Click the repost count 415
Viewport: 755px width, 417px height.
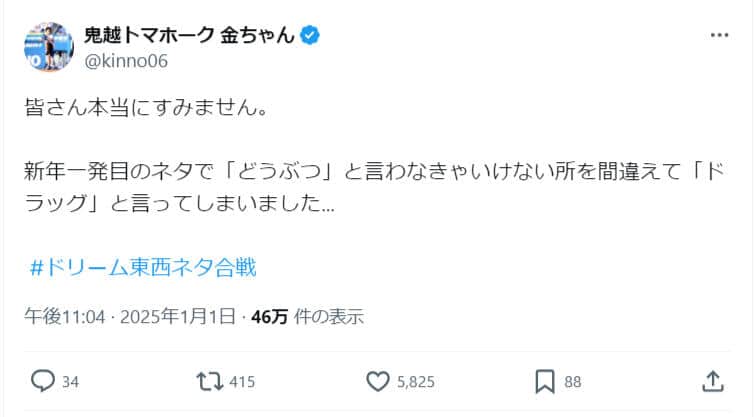click(x=242, y=382)
